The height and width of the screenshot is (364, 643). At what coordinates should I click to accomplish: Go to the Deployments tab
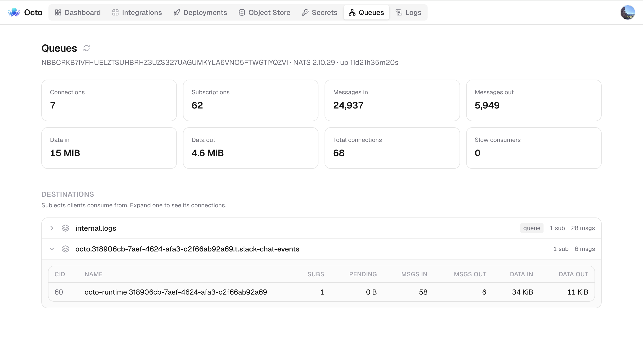point(200,12)
